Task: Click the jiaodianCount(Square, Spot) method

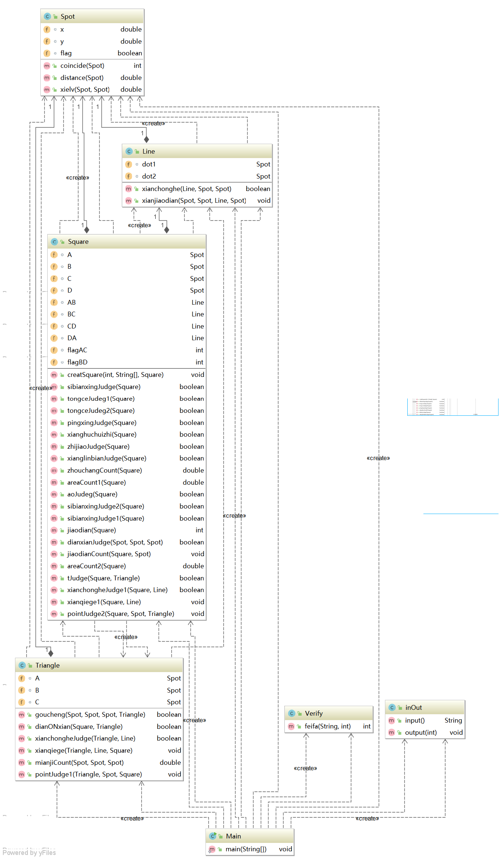Action: click(x=127, y=554)
